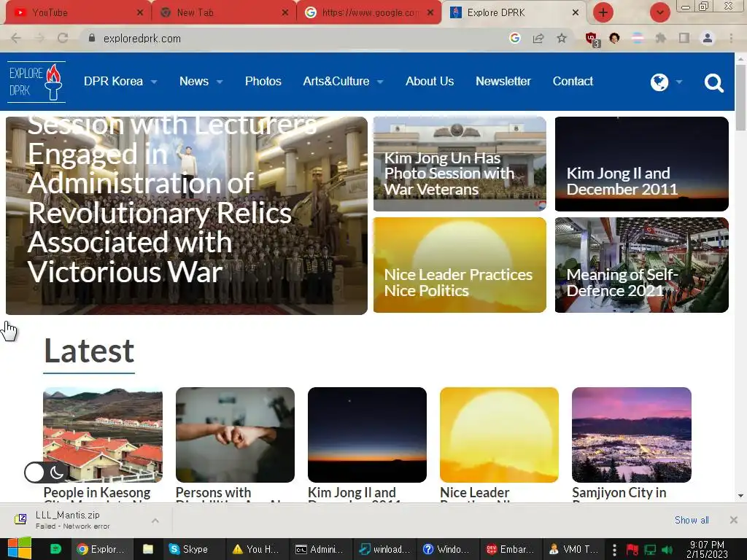Open the You H... warning taskbar item

click(257, 549)
